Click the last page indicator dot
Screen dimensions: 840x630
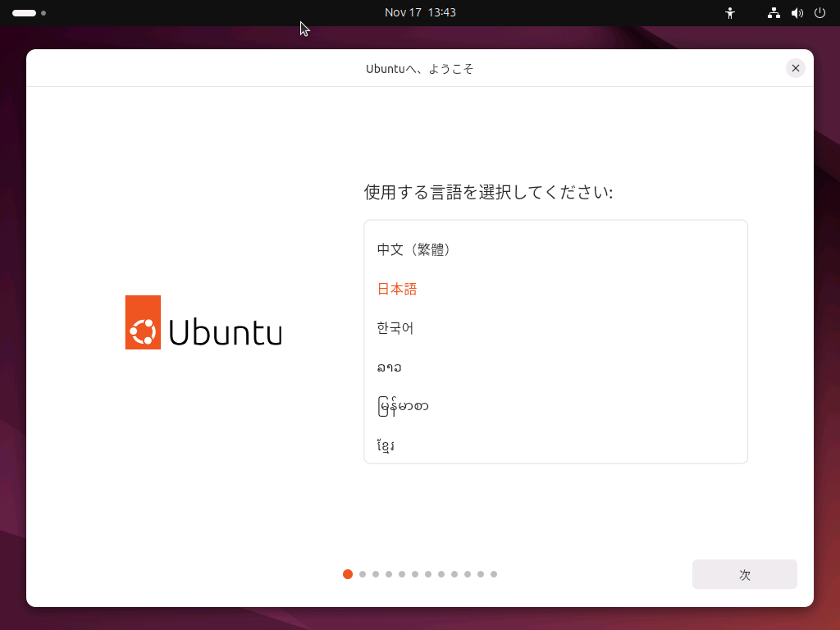493,574
